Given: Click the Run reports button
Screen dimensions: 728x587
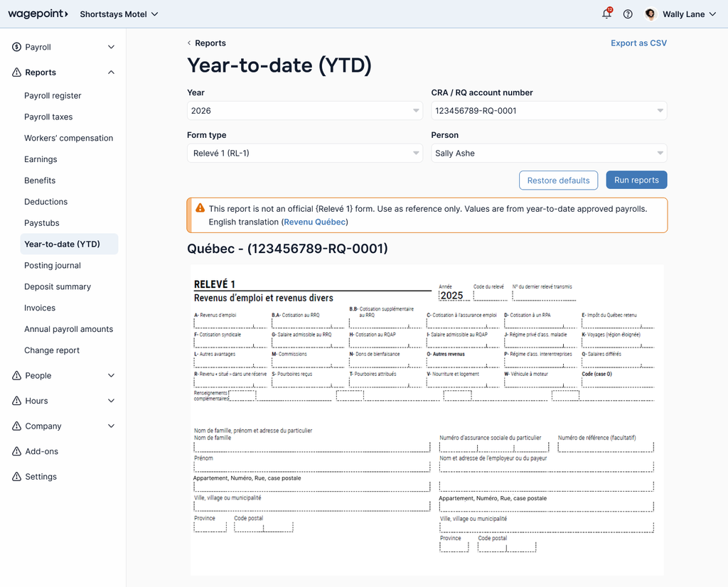Looking at the screenshot, I should (x=636, y=180).
